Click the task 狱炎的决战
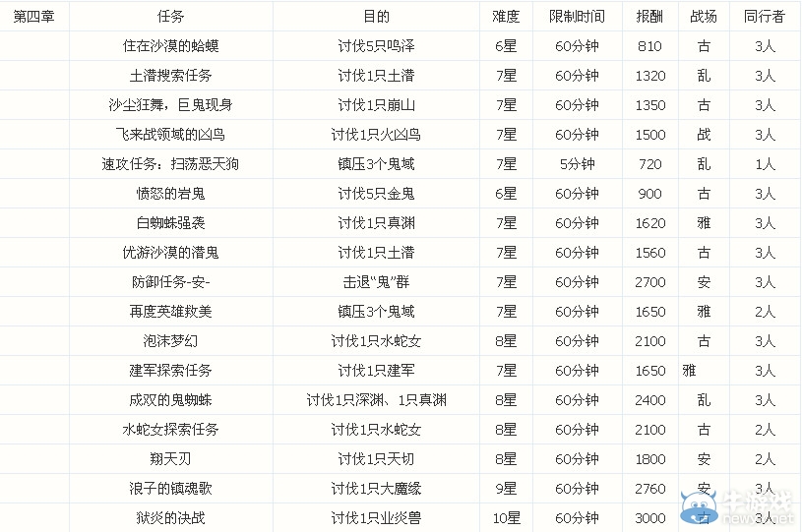Image resolution: width=802 pixels, height=532 pixels. click(170, 517)
